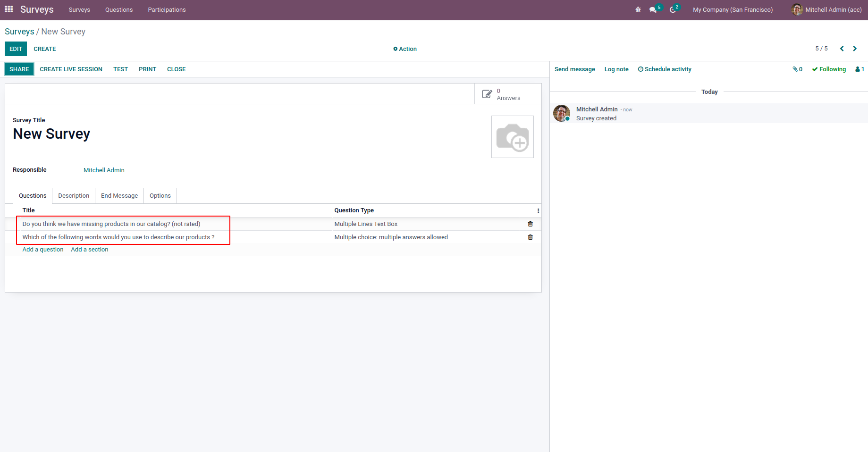Screen dimensions: 868x452
Task: Click the debug bug icon in navbar
Action: point(638,9)
